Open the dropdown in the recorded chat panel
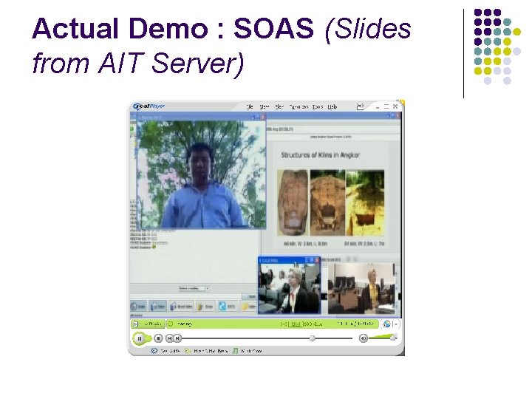Screen dimensions: 532x399 [207, 288]
